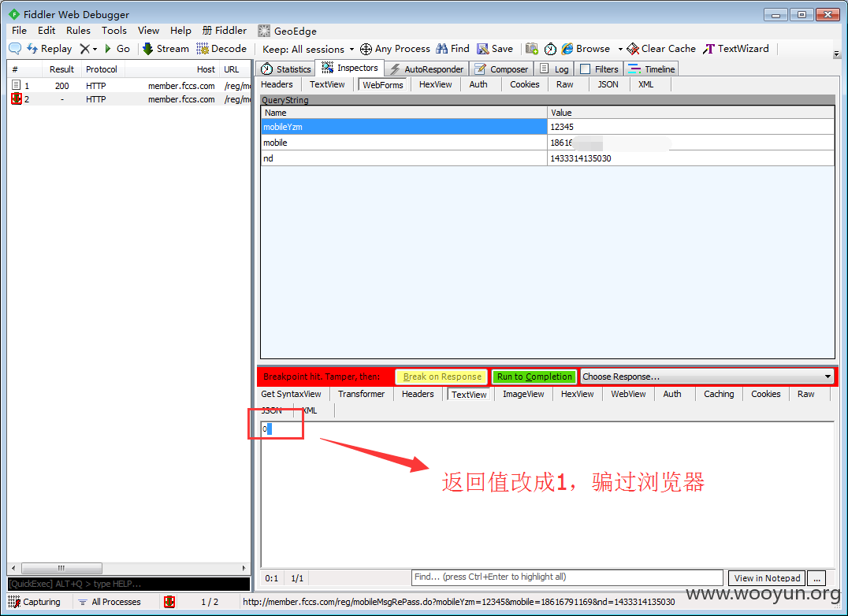Screen dimensions: 848x616
Task: Toggle Capturing in status bar
Action: pyautogui.click(x=35, y=602)
